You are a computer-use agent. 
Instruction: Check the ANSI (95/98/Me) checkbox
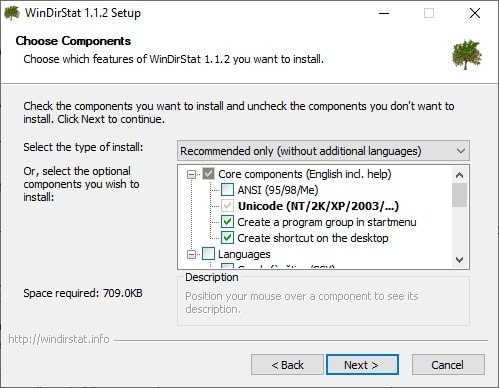[x=227, y=190]
